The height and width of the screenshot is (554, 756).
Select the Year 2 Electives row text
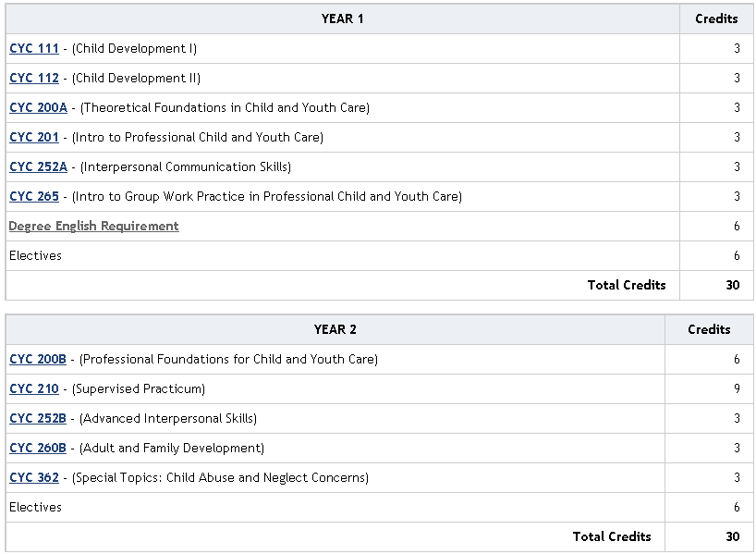click(35, 507)
